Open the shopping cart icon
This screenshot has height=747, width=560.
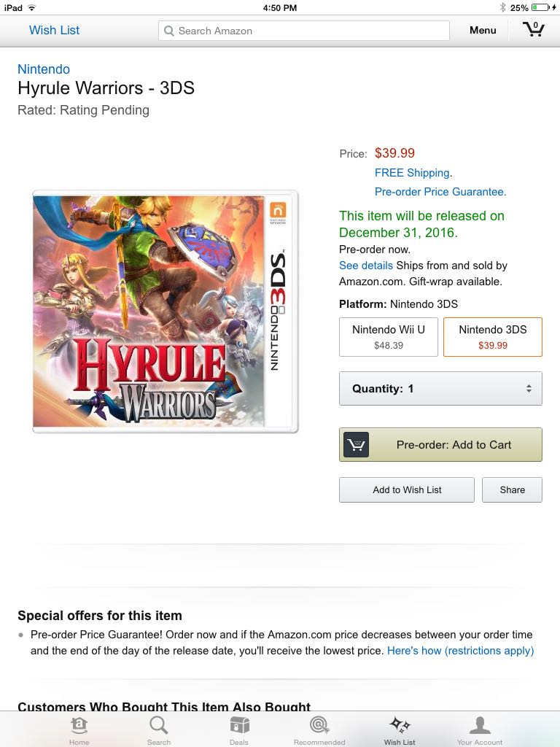coord(533,29)
